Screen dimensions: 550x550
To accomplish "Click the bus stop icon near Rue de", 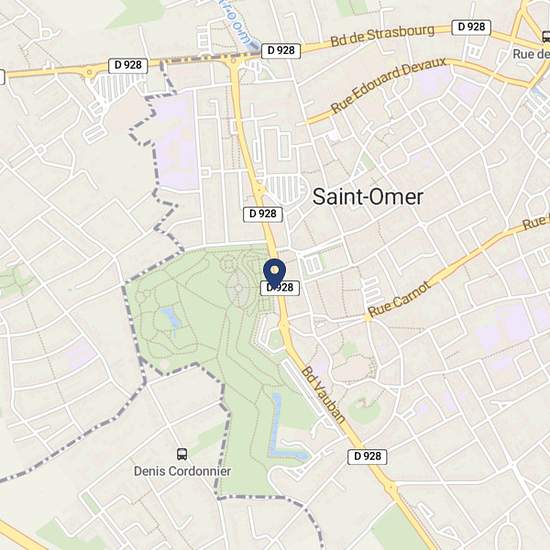I will click(x=546, y=36).
